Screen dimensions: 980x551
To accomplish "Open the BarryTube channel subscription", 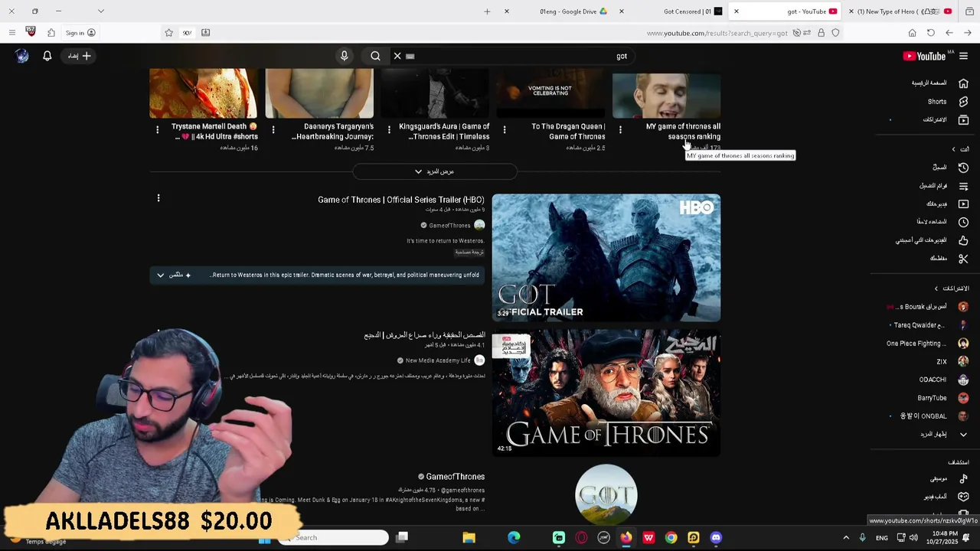I will coord(943,398).
